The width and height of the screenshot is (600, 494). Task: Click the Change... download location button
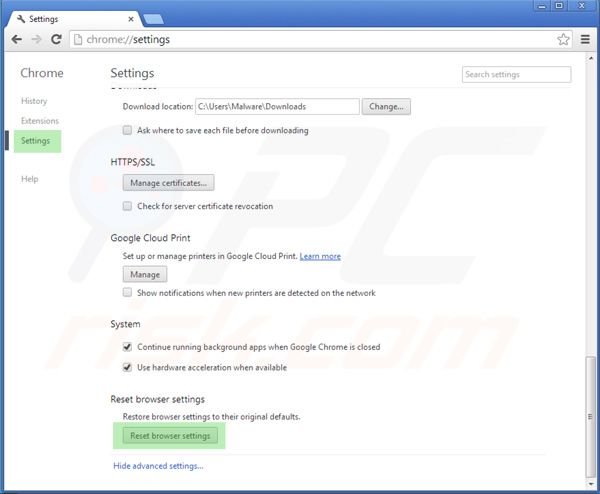386,107
